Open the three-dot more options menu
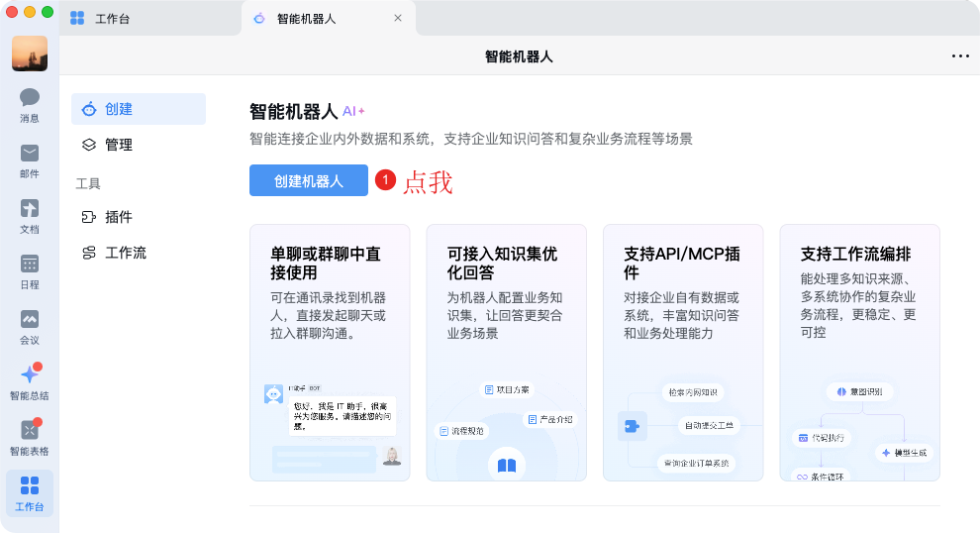 [959, 56]
